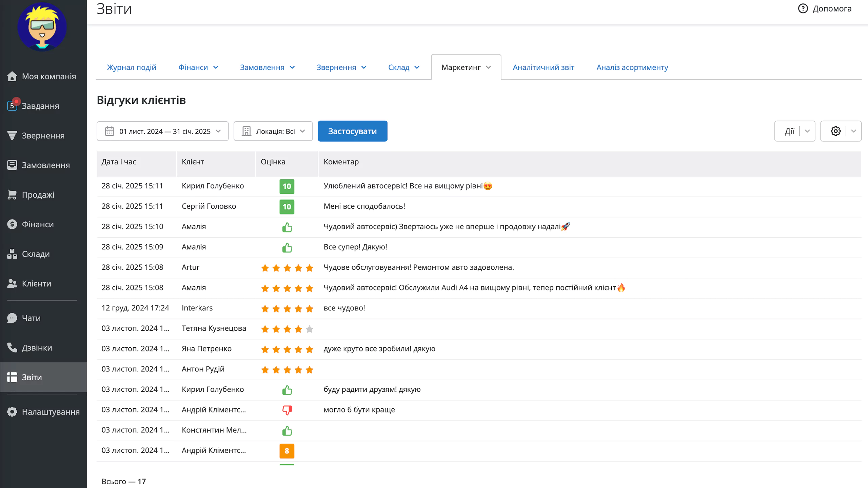This screenshot has width=868, height=488.
Task: Click comment 'все чудово!'
Action: (344, 308)
